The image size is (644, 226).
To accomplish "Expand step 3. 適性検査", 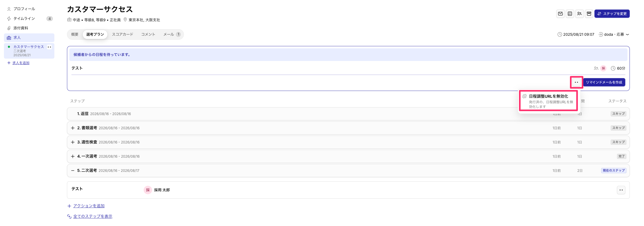I will pos(73,142).
